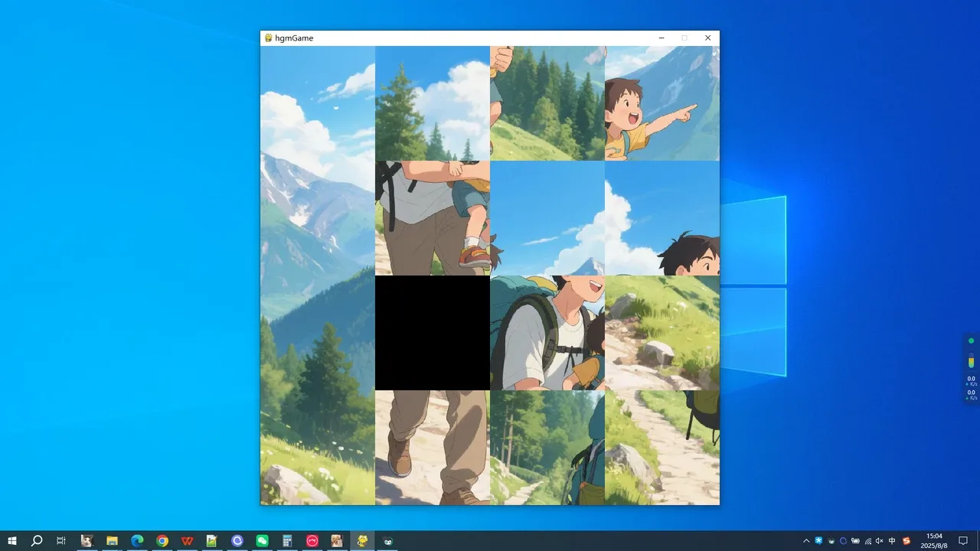Launch WPS Office from the taskbar
Viewport: 980px width, 551px height.
pos(187,541)
